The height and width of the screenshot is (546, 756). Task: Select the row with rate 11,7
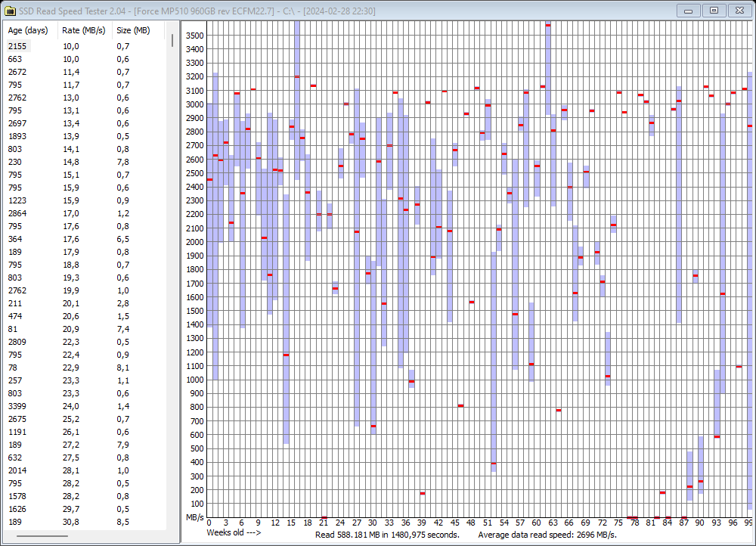pyautogui.click(x=85, y=85)
